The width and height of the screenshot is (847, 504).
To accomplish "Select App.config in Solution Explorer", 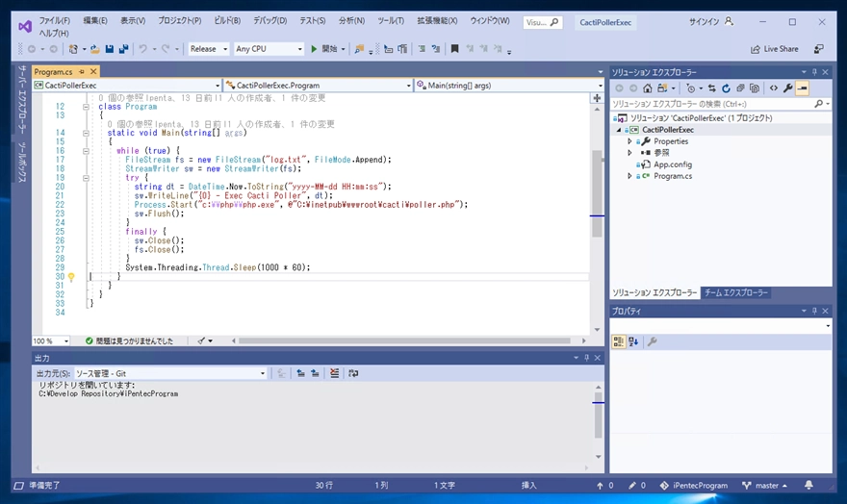I will [x=673, y=164].
